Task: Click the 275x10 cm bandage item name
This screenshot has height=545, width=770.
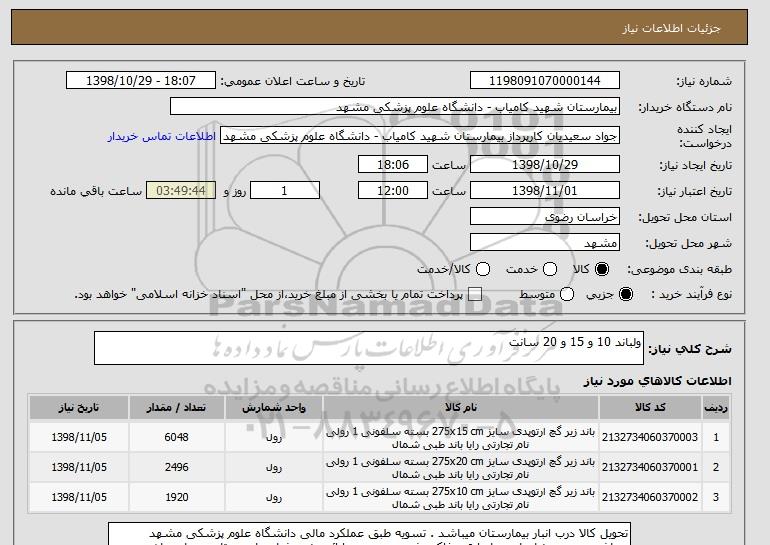Action: point(461,498)
